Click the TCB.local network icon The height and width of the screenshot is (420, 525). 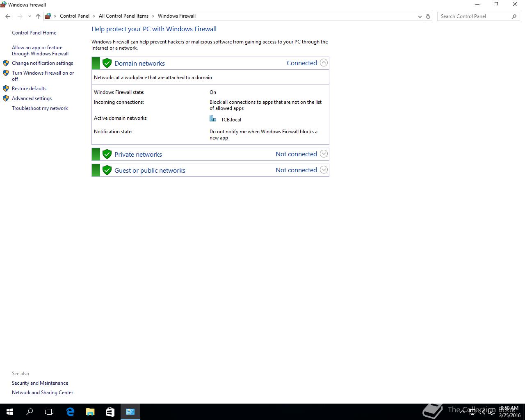point(213,119)
